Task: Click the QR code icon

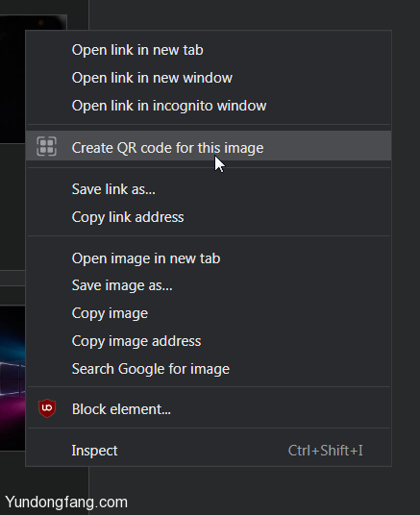Action: tap(46, 146)
